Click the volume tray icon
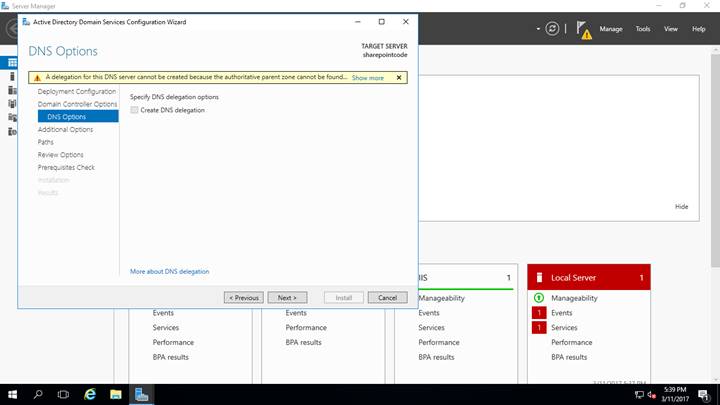Image resolution: width=720 pixels, height=405 pixels. coord(651,394)
